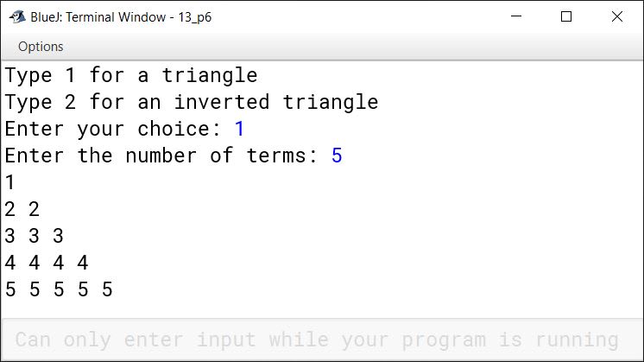Click the 'Enter your choice:' prompt text
Viewport: 644px width, 362px height.
(113, 129)
